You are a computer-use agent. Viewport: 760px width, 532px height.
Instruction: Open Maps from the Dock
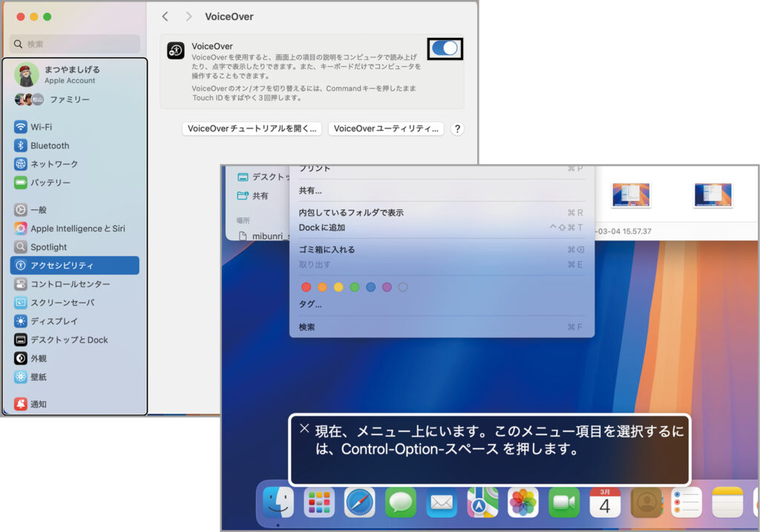click(x=482, y=502)
